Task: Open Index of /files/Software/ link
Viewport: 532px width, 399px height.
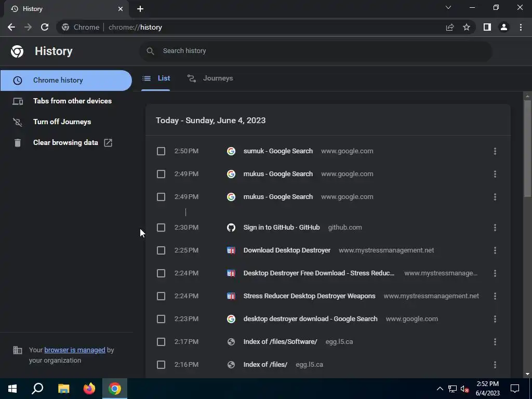Action: point(280,342)
